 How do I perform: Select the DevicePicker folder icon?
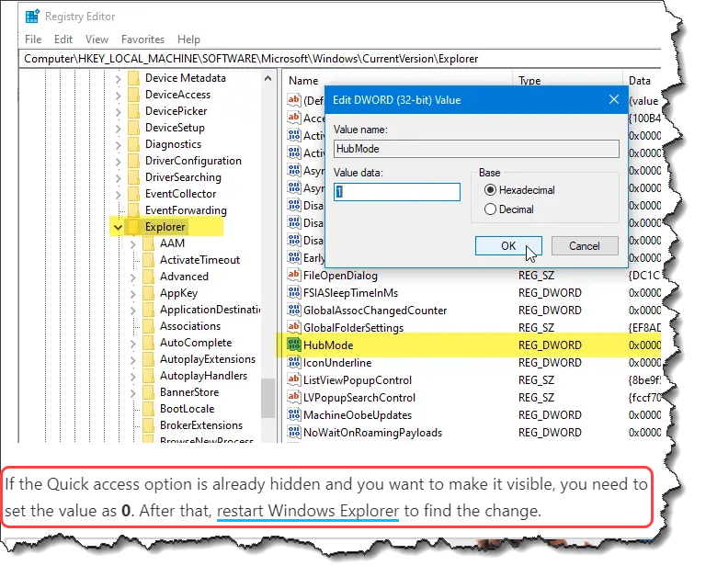click(x=133, y=111)
